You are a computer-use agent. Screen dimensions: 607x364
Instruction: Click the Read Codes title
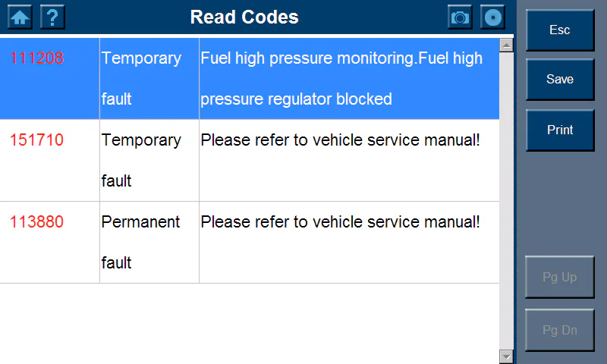244,17
